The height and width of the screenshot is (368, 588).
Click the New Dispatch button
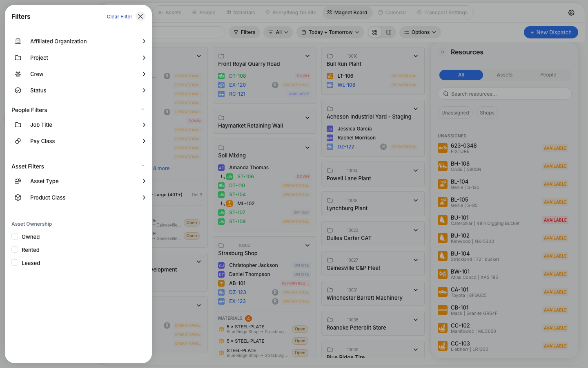(x=551, y=32)
